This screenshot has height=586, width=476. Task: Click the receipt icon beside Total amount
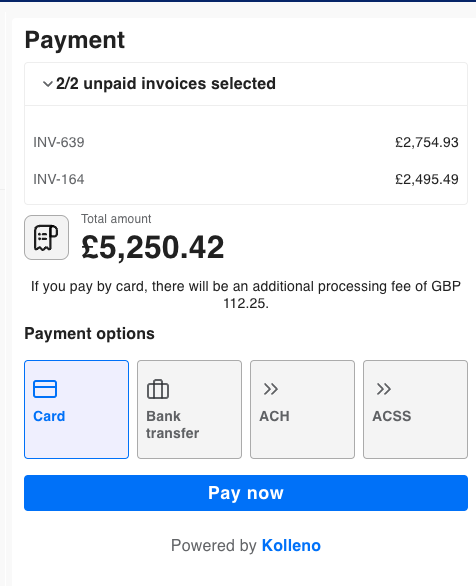pyautogui.click(x=46, y=237)
